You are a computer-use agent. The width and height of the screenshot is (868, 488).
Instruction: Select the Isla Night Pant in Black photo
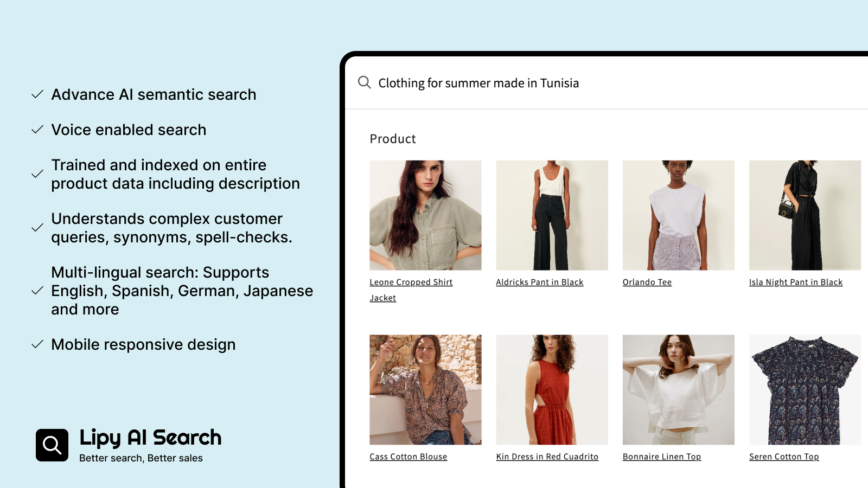click(x=805, y=215)
